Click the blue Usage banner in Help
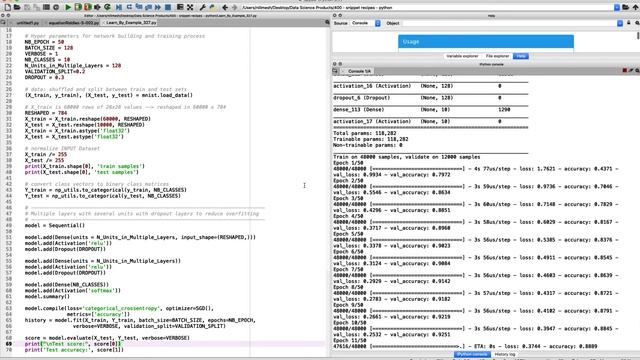 (486, 42)
